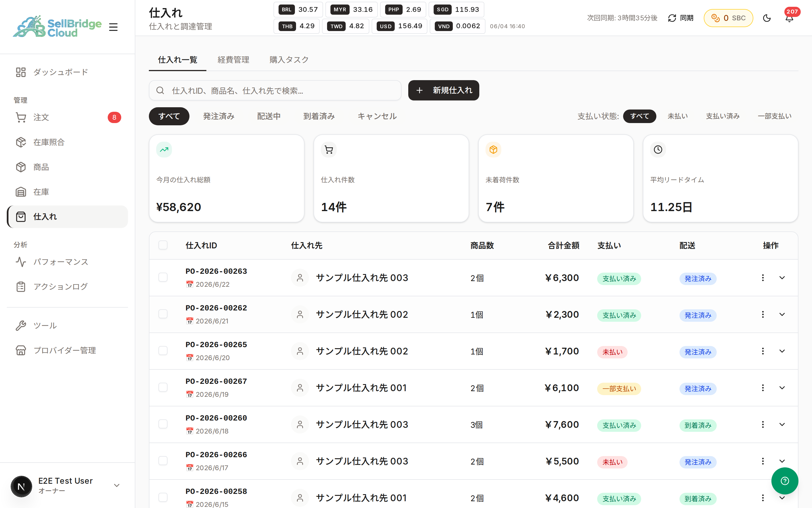Expand row PO-2026-00260 with chevron
Screen dimensions: 812x508
coord(782,424)
